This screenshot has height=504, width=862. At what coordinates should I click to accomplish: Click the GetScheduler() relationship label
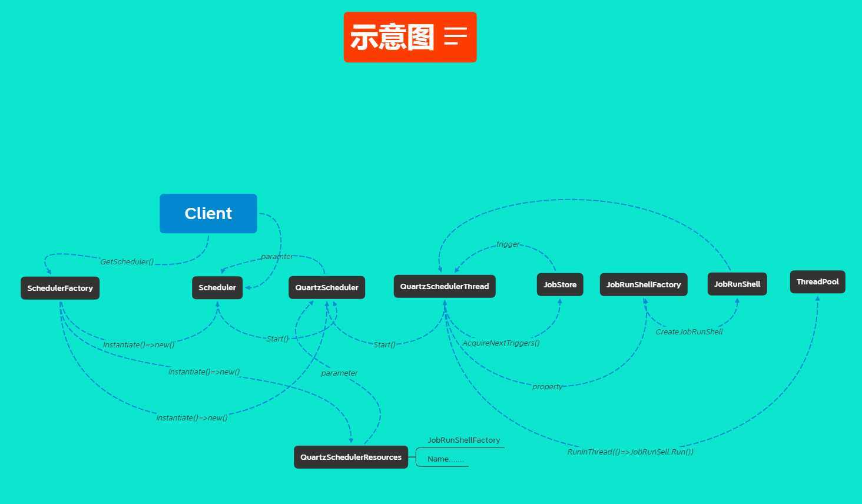(x=127, y=262)
